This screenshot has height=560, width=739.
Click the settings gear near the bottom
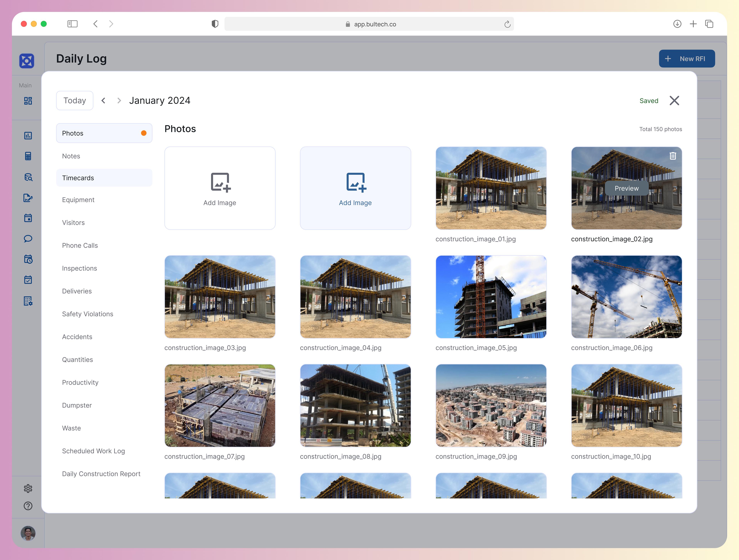[28, 488]
